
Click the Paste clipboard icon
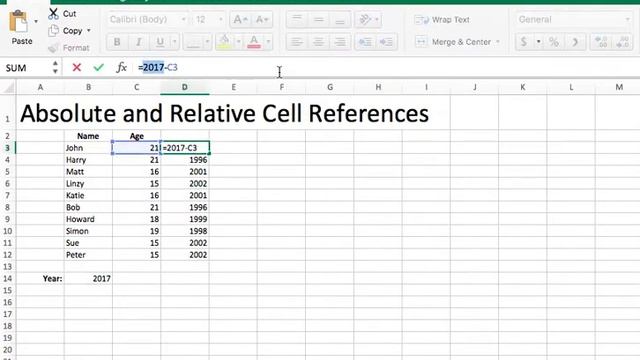click(18, 22)
